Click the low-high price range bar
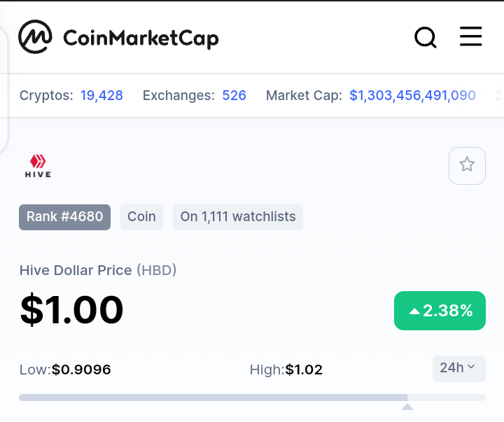 pyautogui.click(x=252, y=398)
